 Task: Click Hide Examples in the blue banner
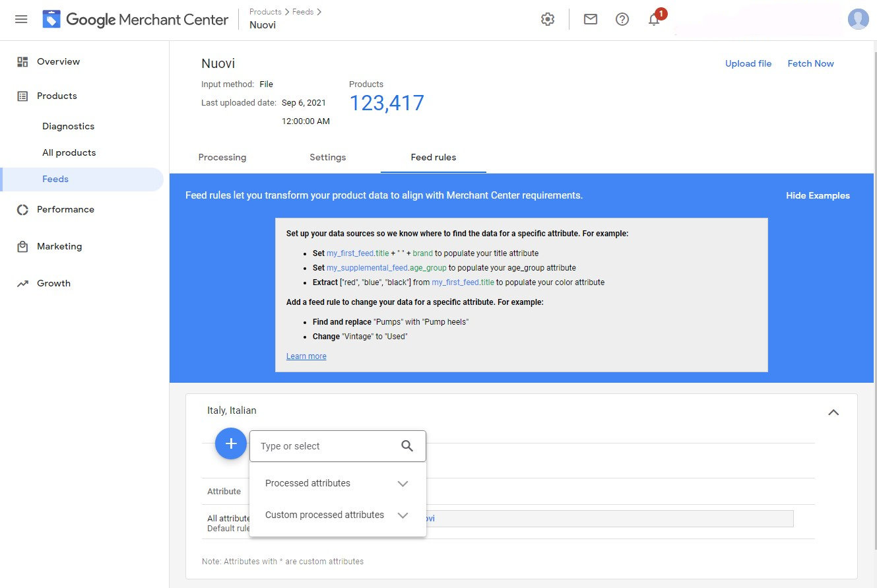(x=818, y=195)
